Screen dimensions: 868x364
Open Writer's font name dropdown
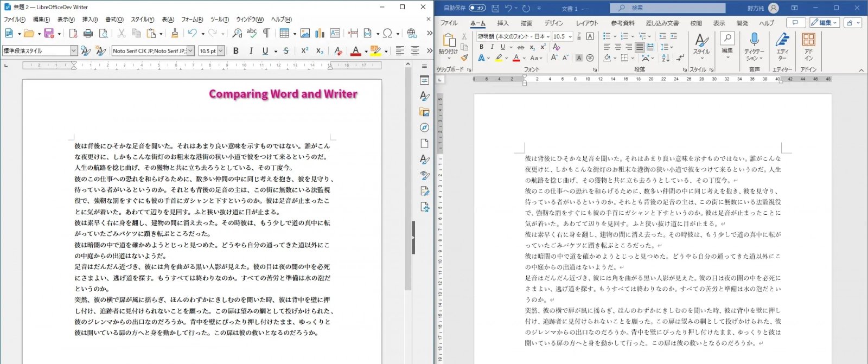tap(190, 51)
